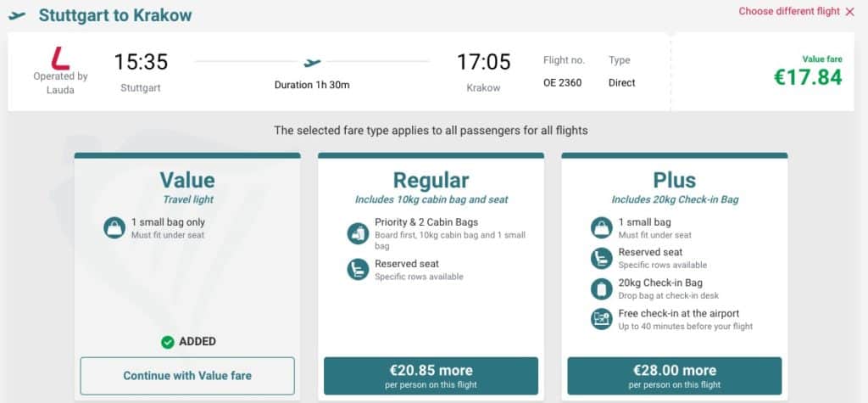
Task: Click the green ADDED checkmark
Action: pos(168,342)
